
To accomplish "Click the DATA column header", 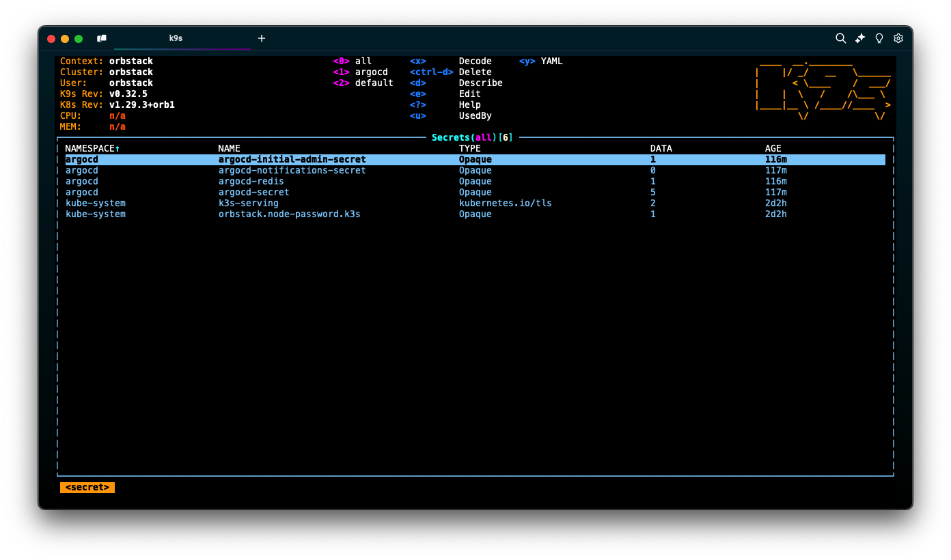I will point(661,148).
